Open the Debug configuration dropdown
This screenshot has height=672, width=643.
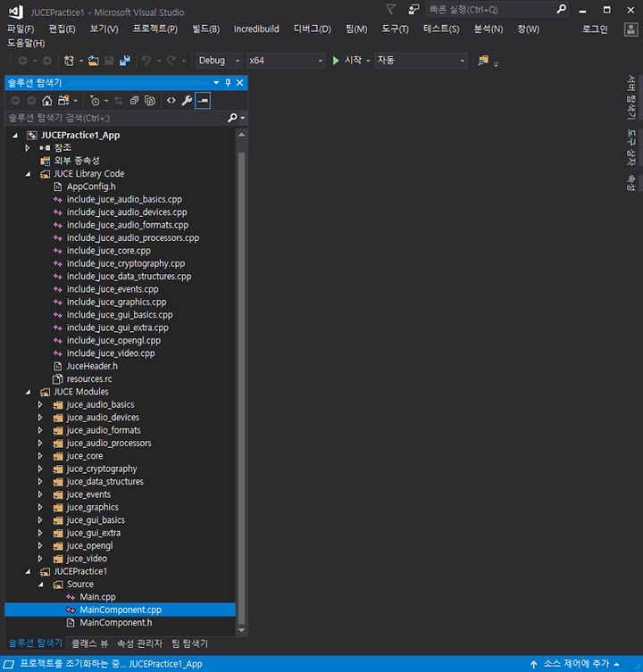pyautogui.click(x=219, y=61)
